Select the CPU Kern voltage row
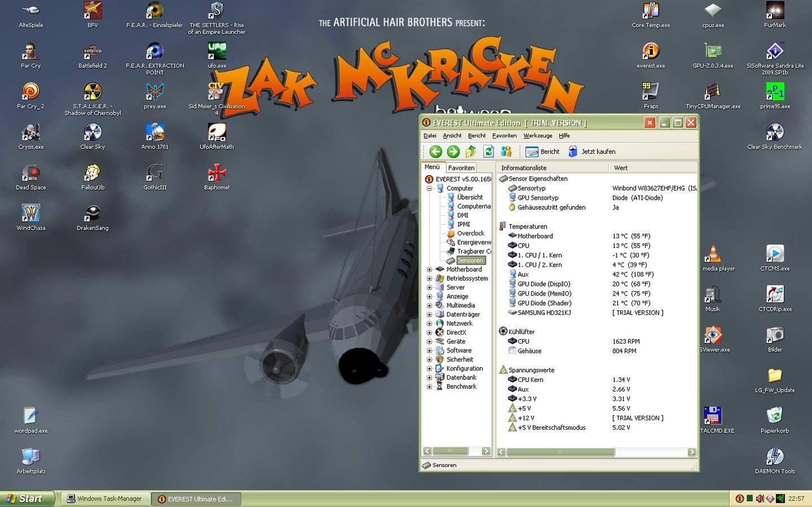The height and width of the screenshot is (507, 812). 597,380
